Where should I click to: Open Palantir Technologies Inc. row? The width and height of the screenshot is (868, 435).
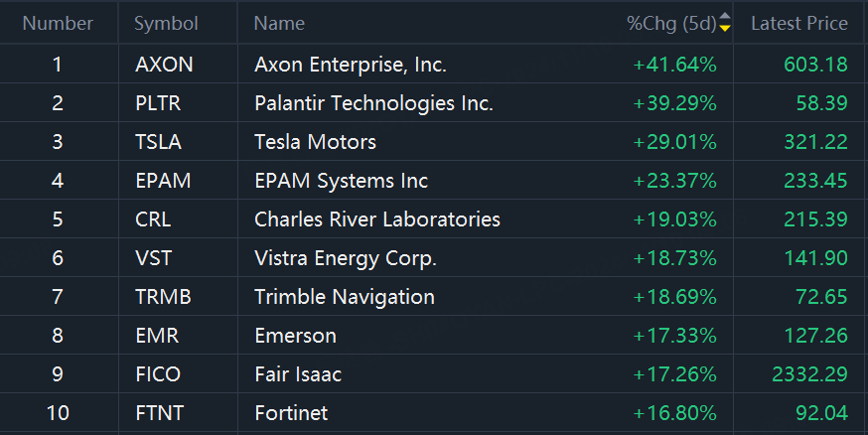click(373, 103)
